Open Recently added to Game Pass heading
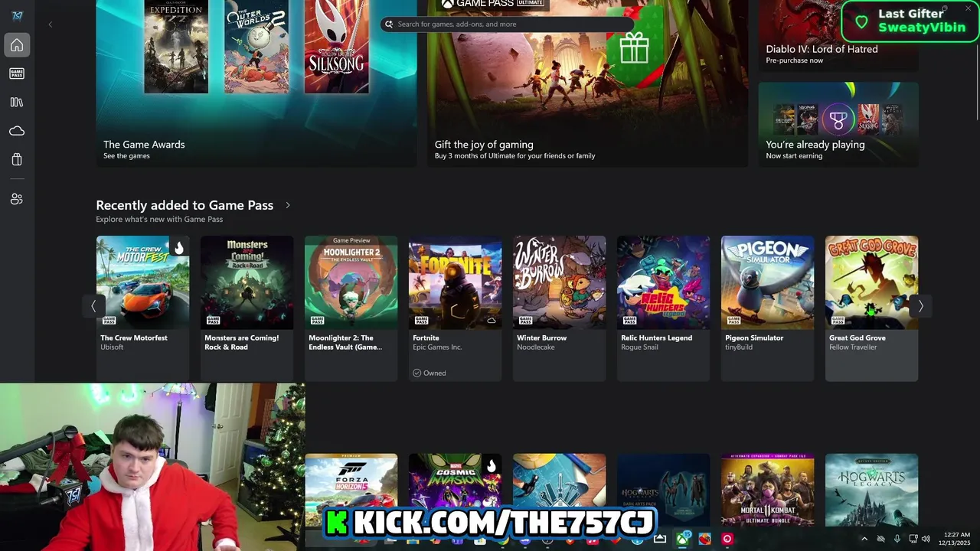980x551 pixels. point(185,205)
